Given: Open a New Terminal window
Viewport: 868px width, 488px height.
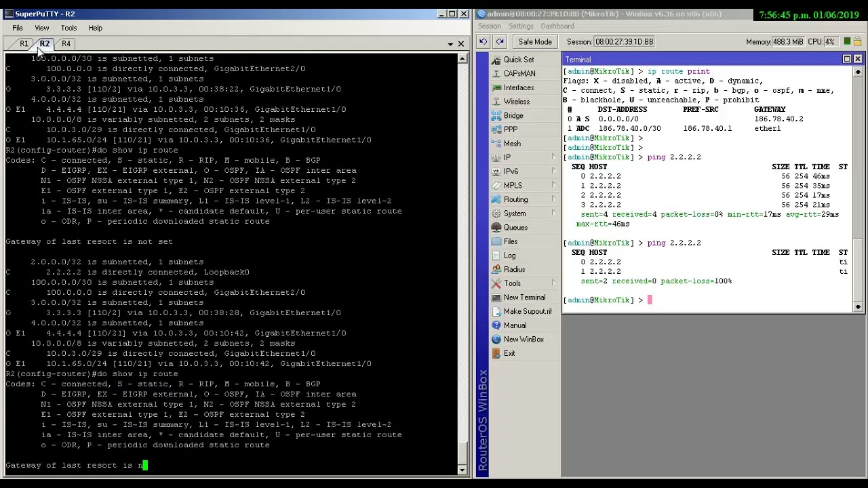Looking at the screenshot, I should point(524,298).
